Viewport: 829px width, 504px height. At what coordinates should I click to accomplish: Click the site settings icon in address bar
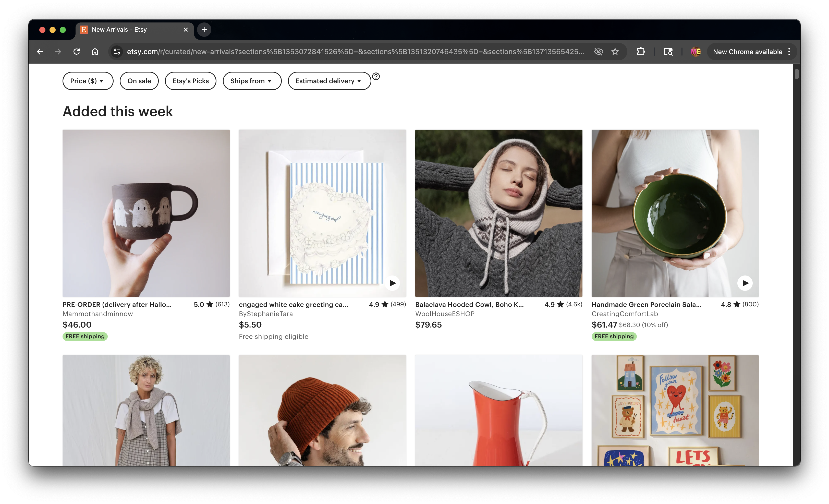pos(117,52)
